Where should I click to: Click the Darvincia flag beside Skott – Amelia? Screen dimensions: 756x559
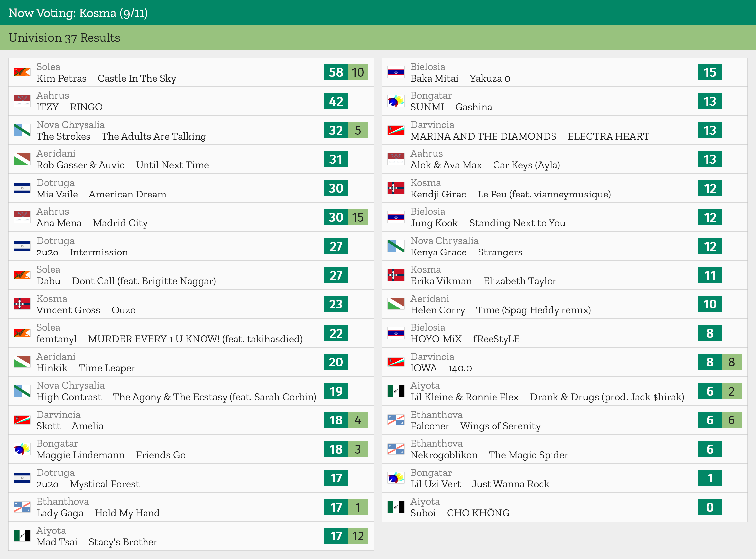pyautogui.click(x=22, y=420)
